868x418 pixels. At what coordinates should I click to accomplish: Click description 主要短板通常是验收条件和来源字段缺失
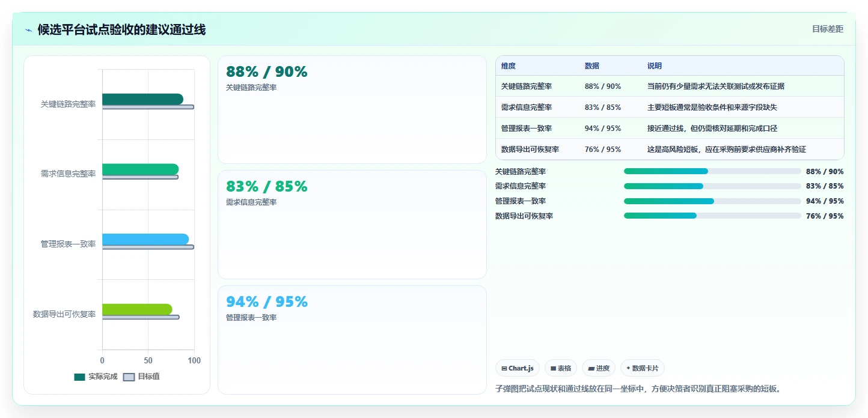pos(712,108)
